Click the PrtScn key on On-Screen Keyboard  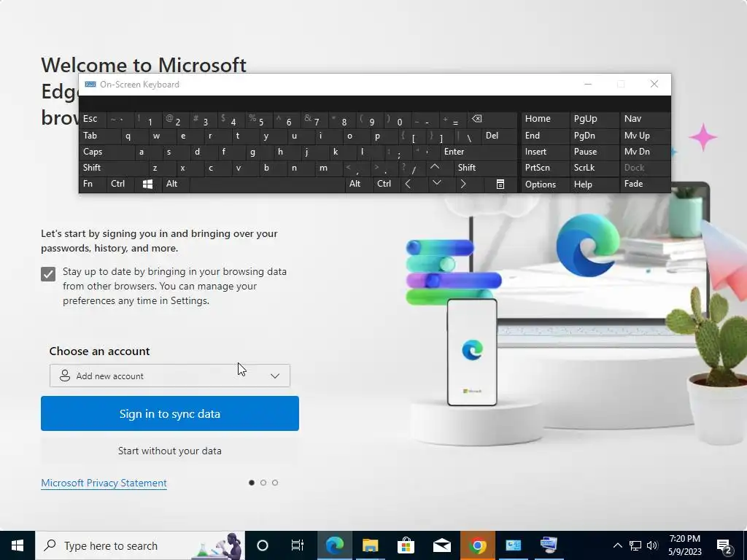(545, 168)
